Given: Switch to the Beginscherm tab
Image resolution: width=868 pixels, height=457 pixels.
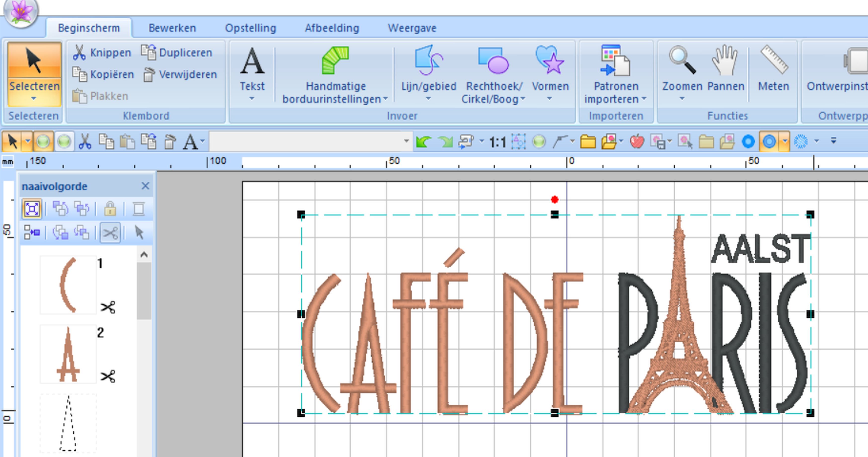Looking at the screenshot, I should click(x=89, y=28).
